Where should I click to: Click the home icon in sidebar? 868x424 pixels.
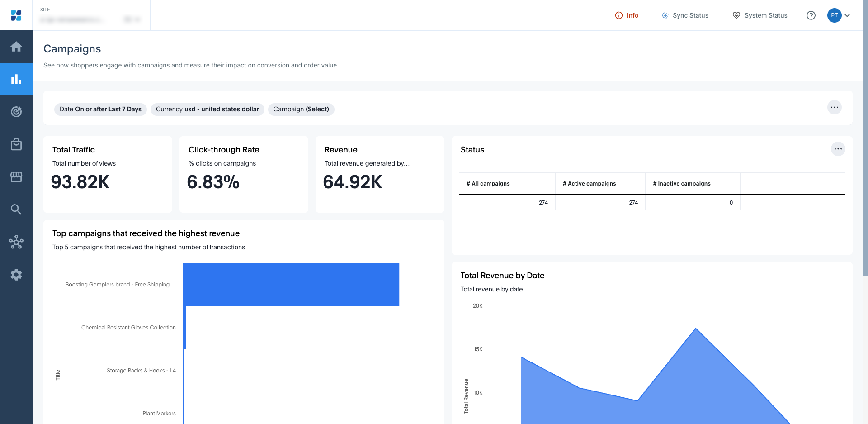tap(16, 47)
